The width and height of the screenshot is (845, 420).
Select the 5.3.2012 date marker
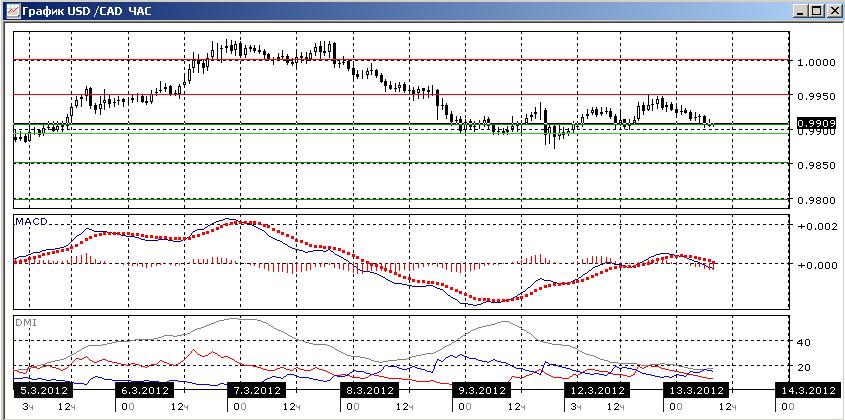pyautogui.click(x=42, y=389)
